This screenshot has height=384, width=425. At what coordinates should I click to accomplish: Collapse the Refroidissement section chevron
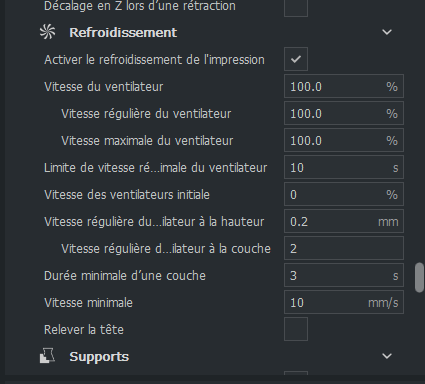coord(387,32)
